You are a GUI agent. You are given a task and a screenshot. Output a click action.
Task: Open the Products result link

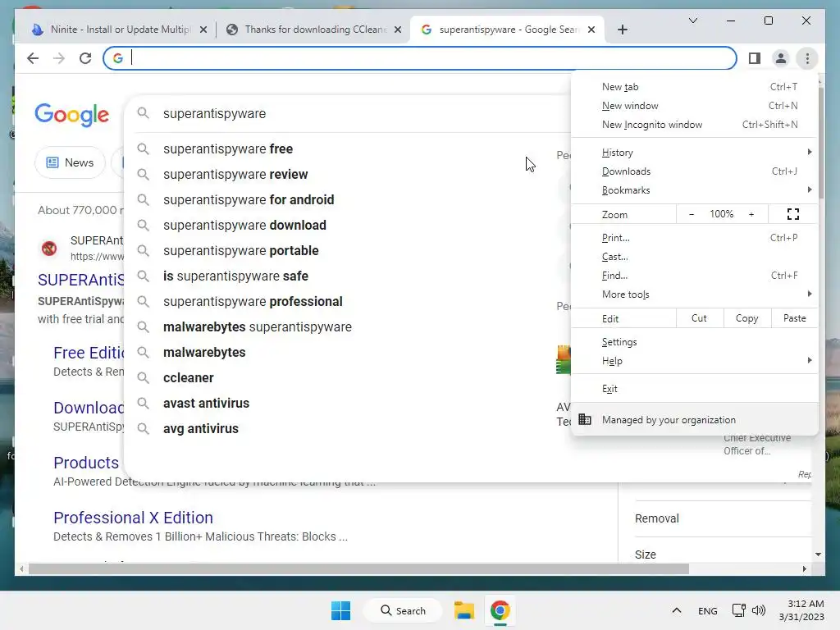click(86, 463)
